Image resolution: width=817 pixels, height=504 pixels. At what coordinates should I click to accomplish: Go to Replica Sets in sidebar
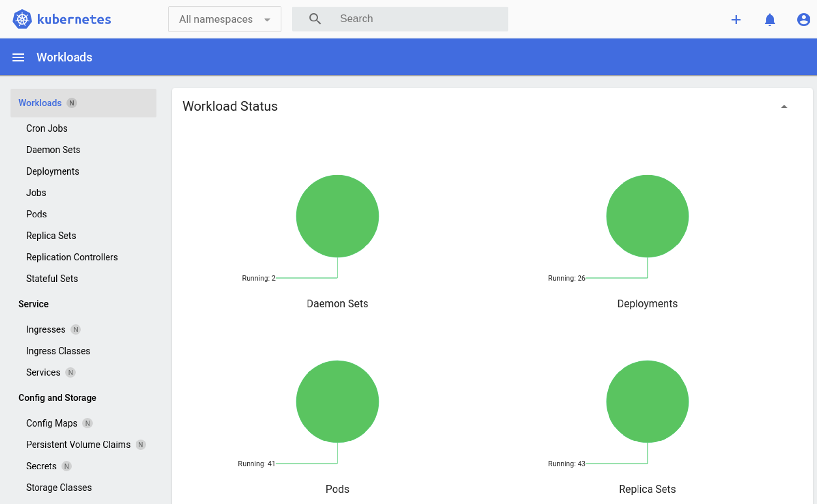(x=51, y=236)
